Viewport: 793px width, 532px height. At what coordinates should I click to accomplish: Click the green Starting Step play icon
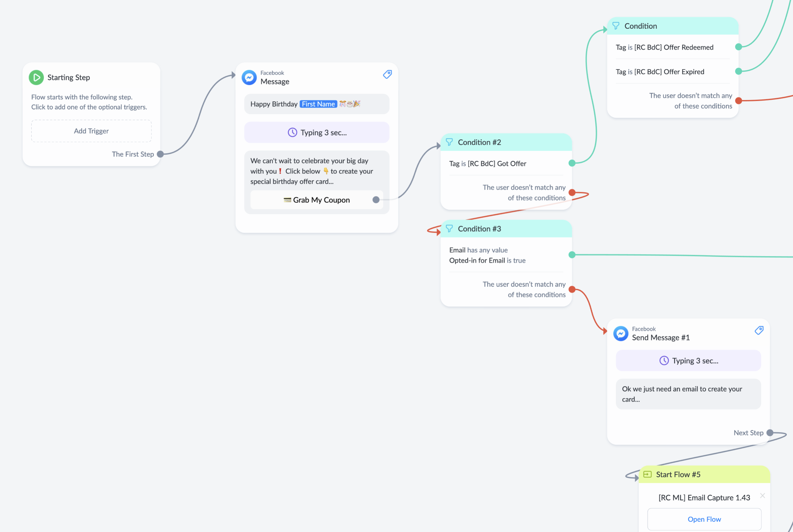pyautogui.click(x=36, y=77)
